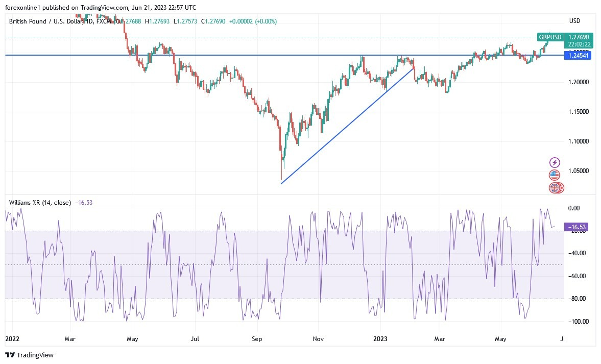Click the USD currency label above price scale
Screen dimensions: 601x364
(x=574, y=21)
